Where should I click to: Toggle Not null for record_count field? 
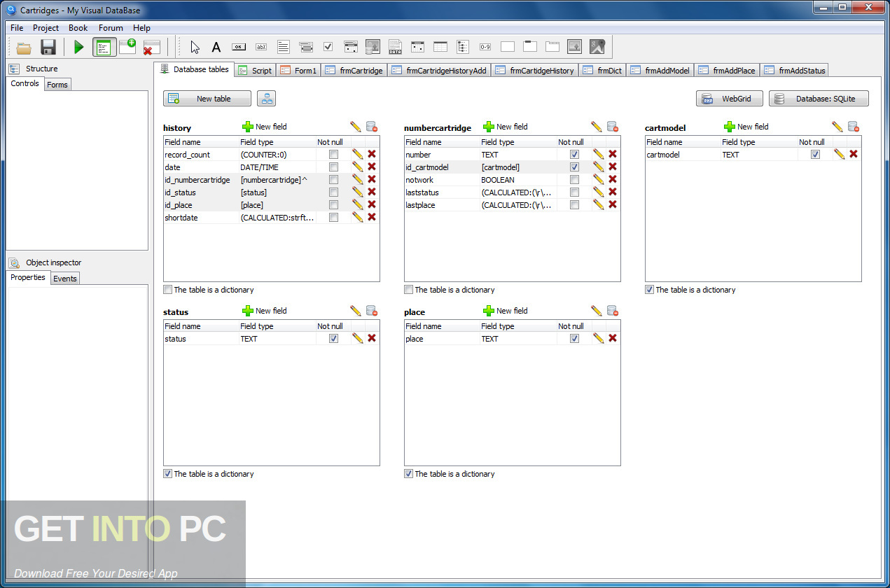click(333, 155)
